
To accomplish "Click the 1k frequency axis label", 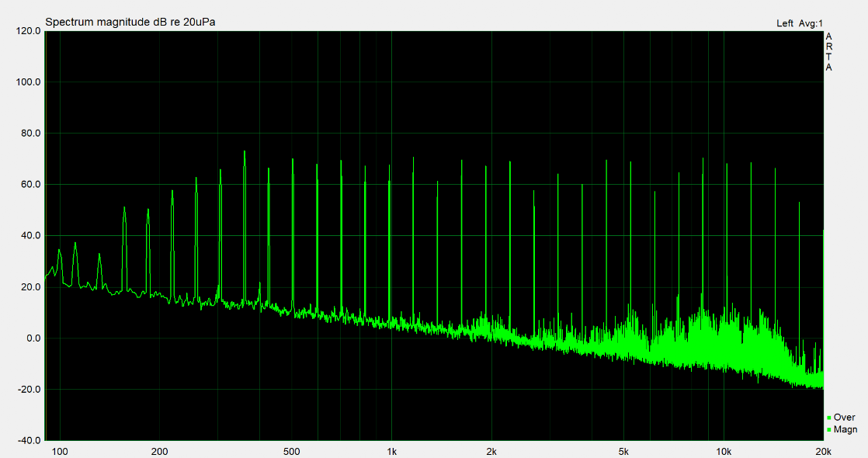I will 391,452.
